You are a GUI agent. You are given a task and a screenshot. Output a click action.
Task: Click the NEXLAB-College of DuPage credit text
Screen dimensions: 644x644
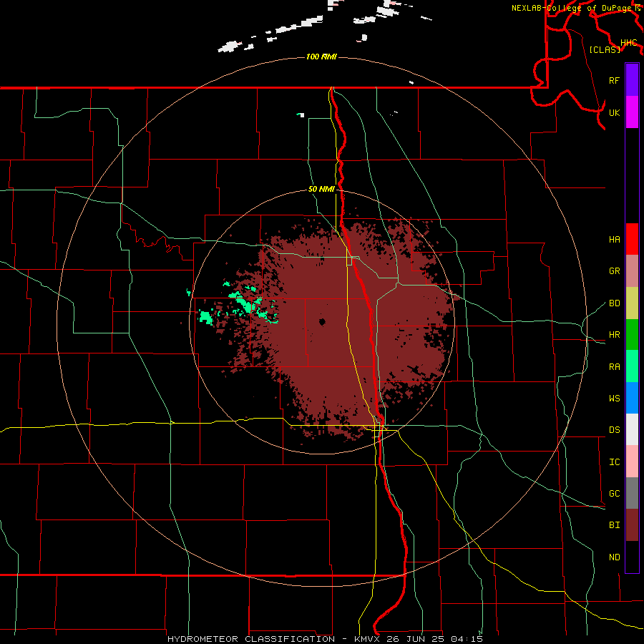571,8
